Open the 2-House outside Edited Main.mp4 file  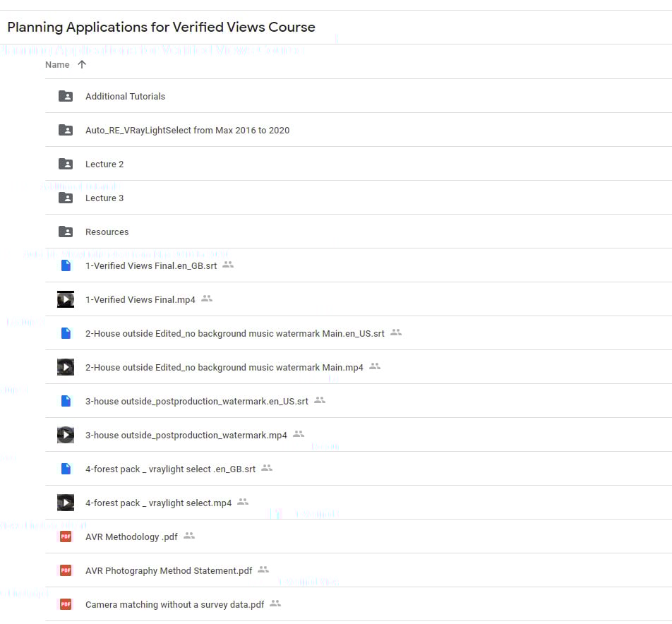coord(224,367)
